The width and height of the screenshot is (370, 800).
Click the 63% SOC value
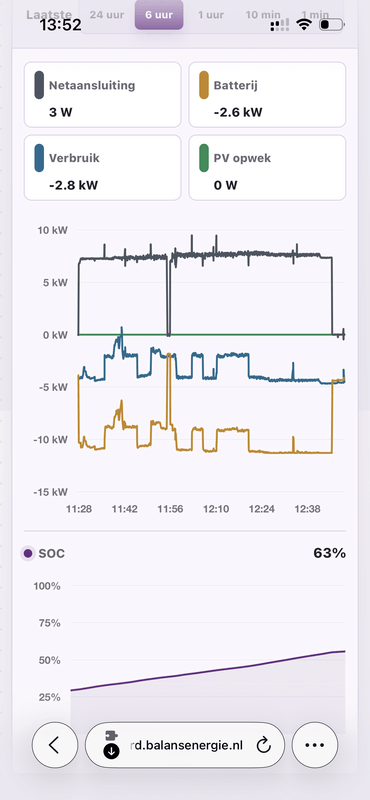click(x=329, y=553)
